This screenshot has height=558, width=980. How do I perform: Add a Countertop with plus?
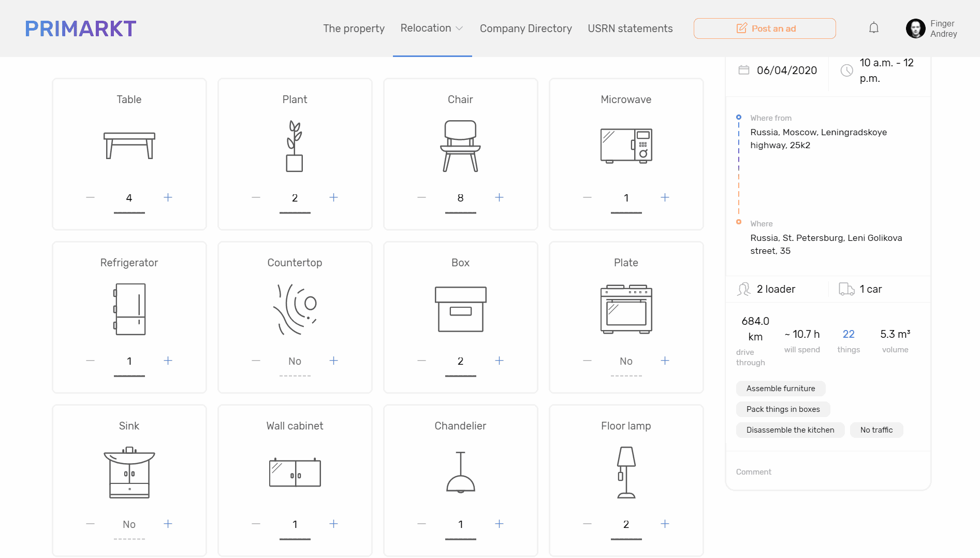tap(333, 361)
